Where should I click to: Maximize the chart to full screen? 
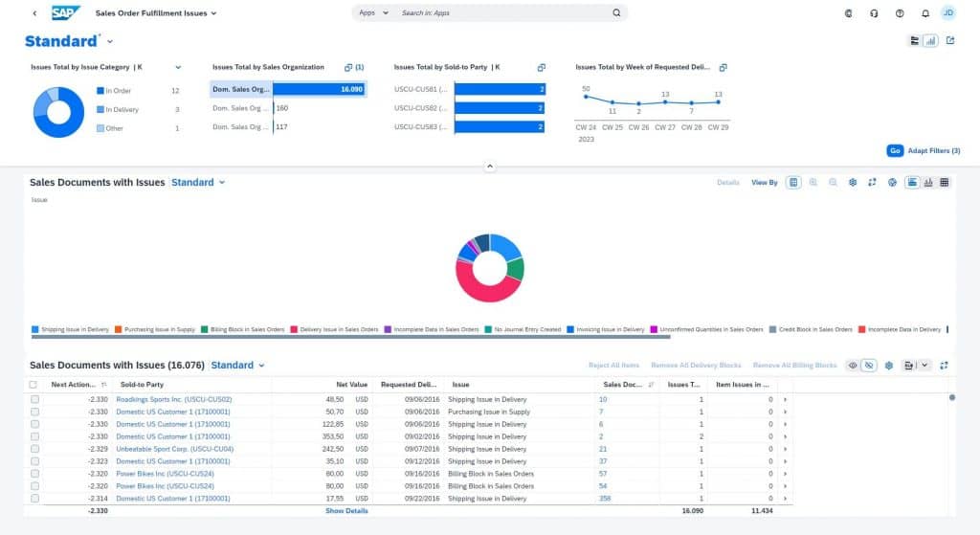872,183
